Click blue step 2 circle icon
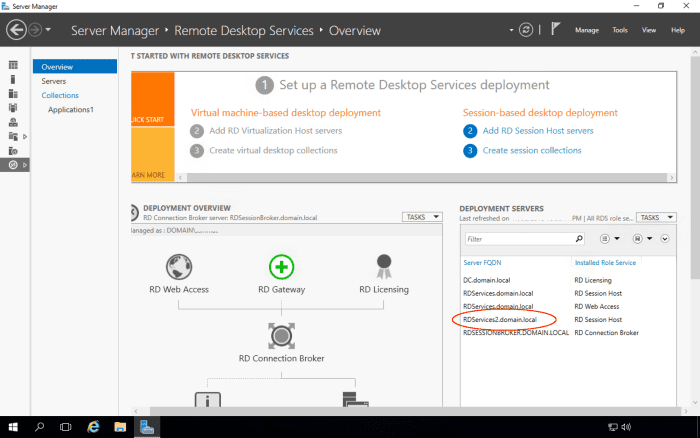The height and width of the screenshot is (438, 700). point(470,131)
